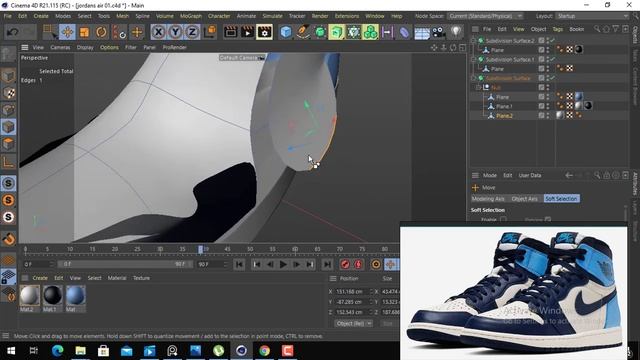The width and height of the screenshot is (640, 360).
Task: Open Google Chrome from taskbar
Action: [264, 351]
